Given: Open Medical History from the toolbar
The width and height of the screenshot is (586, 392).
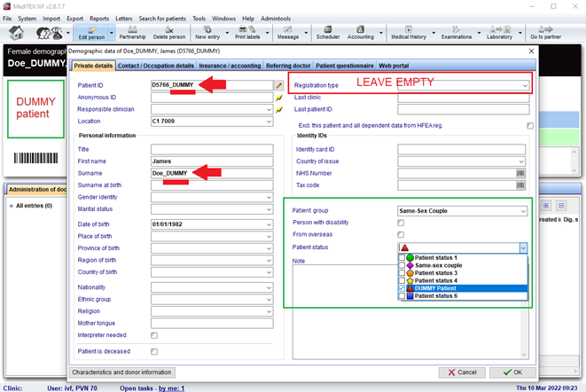Looking at the screenshot, I should point(409,33).
